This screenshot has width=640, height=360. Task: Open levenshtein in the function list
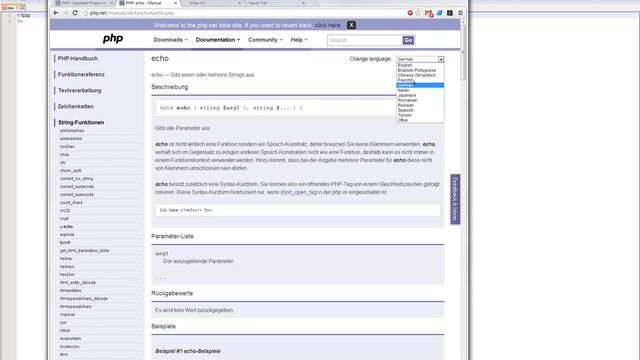[x=70, y=339]
